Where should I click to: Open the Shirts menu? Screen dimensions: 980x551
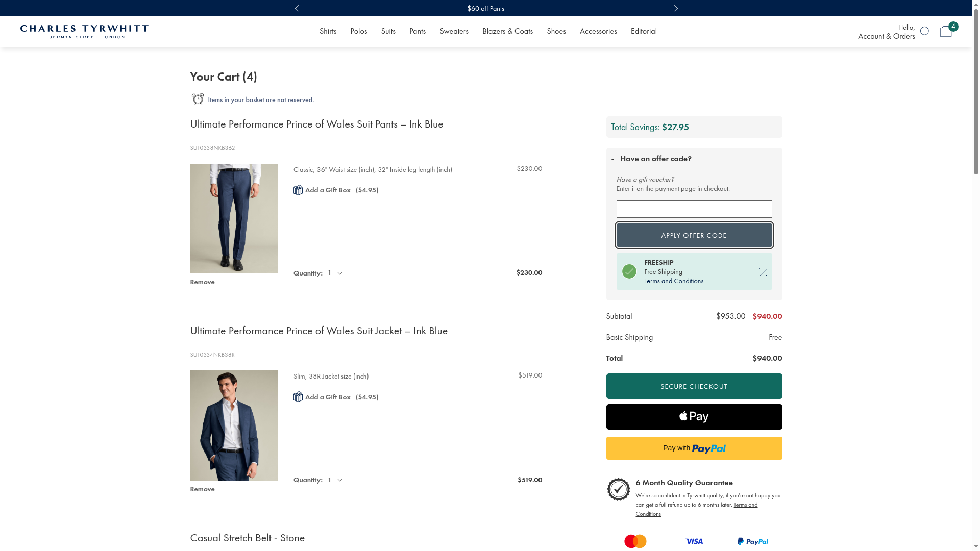tap(328, 31)
